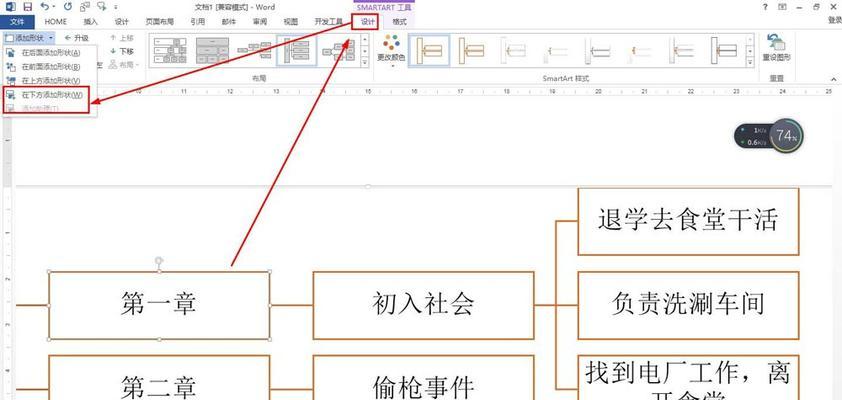Image resolution: width=842 pixels, height=400 pixels.
Task: Click SmartArt 样式 gallery next-row arrow
Action: (x=750, y=51)
